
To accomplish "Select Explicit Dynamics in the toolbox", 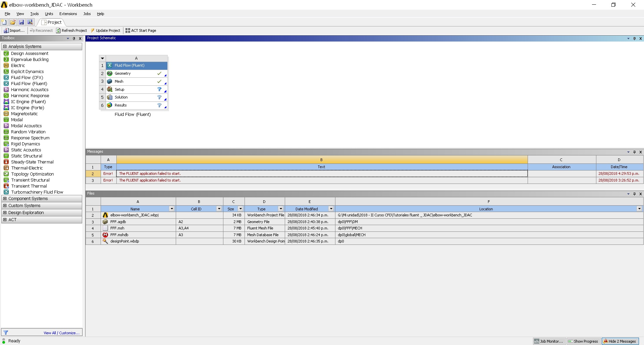I will click(x=27, y=71).
